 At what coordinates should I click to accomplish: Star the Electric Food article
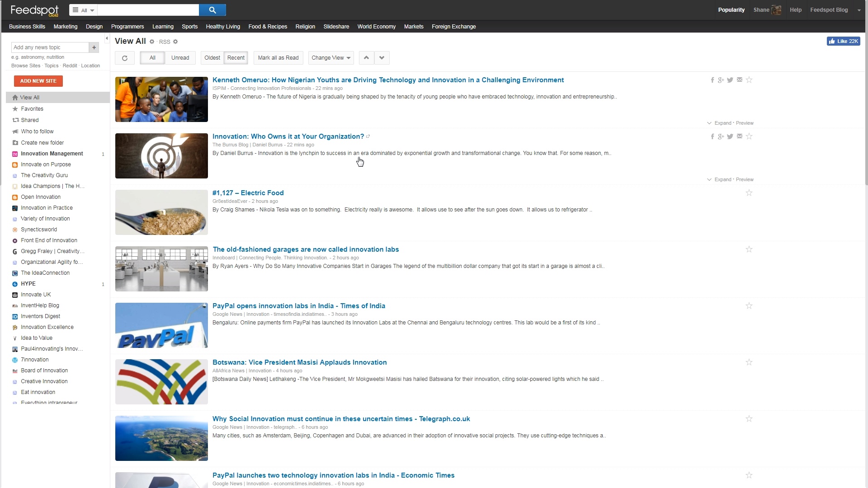pyautogui.click(x=749, y=193)
